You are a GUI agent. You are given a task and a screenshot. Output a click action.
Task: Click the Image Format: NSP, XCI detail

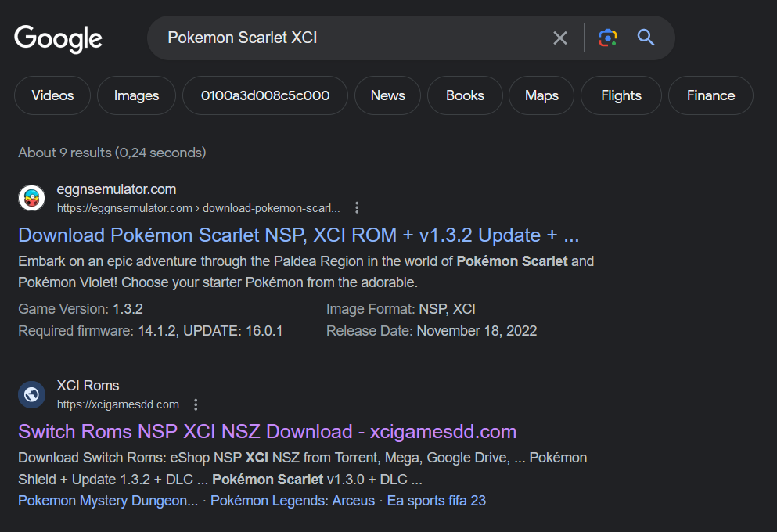[x=401, y=309]
